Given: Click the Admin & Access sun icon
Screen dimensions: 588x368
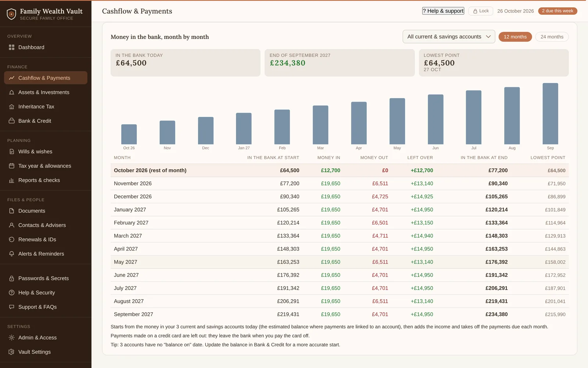Looking at the screenshot, I should (12, 338).
